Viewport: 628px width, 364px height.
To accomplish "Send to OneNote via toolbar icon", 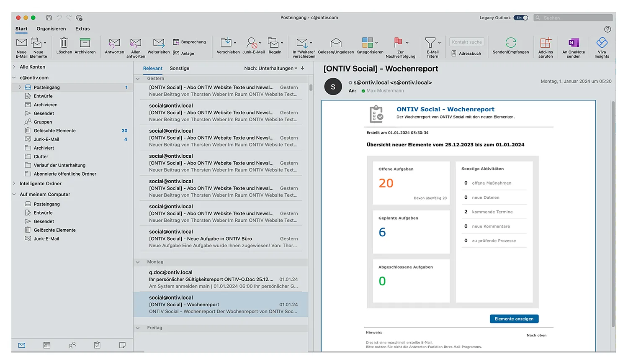I will click(574, 43).
